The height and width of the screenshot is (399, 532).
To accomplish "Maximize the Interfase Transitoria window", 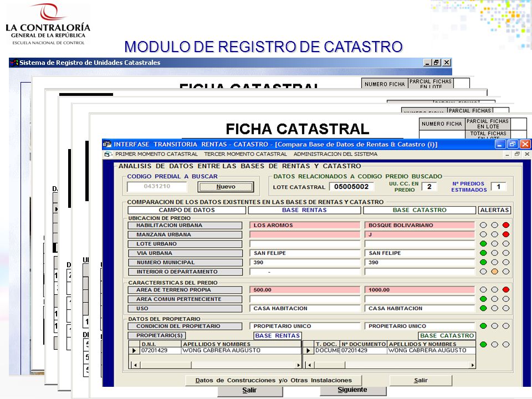I will tap(512, 144).
